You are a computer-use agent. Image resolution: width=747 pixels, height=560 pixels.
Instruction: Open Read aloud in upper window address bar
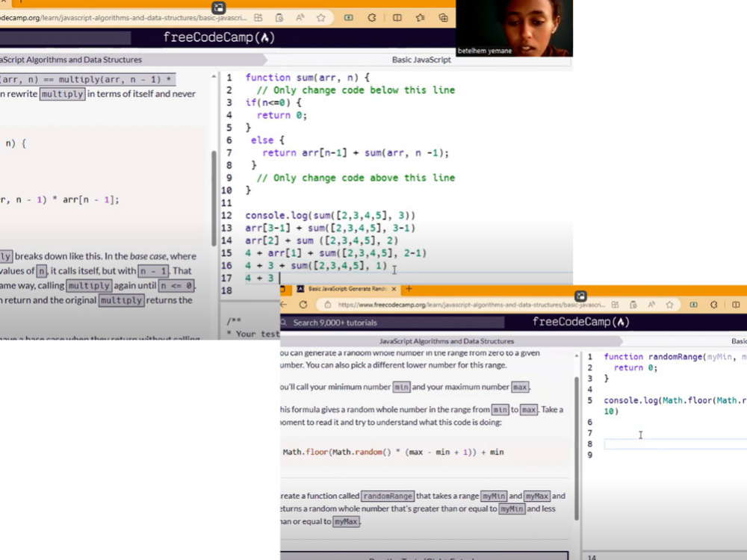pos(300,18)
